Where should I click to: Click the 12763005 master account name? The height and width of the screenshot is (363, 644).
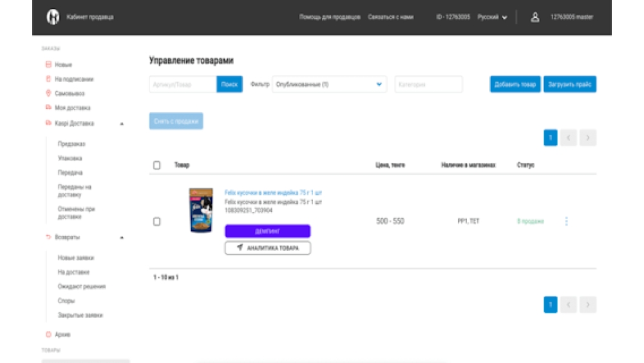coord(572,17)
